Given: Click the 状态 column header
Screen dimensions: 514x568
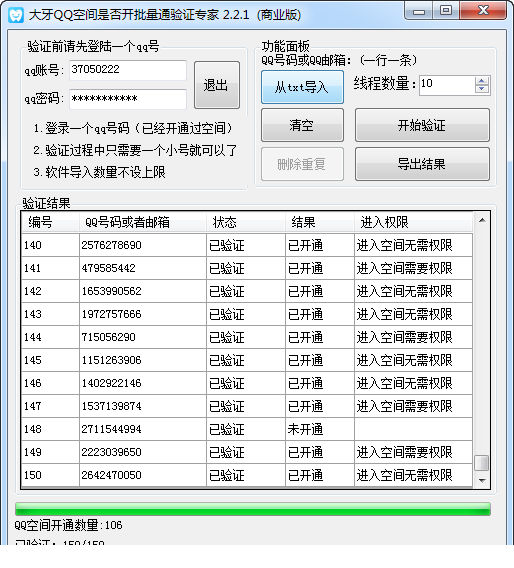Looking at the screenshot, I should click(x=246, y=222).
